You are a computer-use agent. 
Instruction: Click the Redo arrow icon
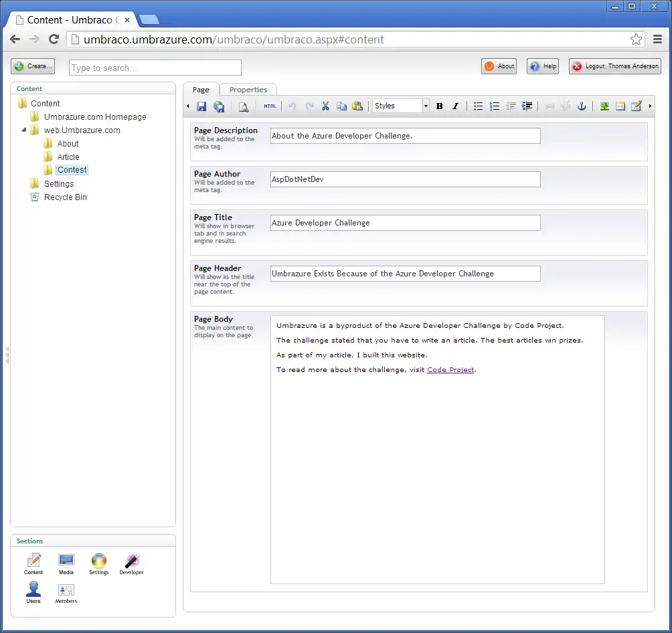[309, 106]
